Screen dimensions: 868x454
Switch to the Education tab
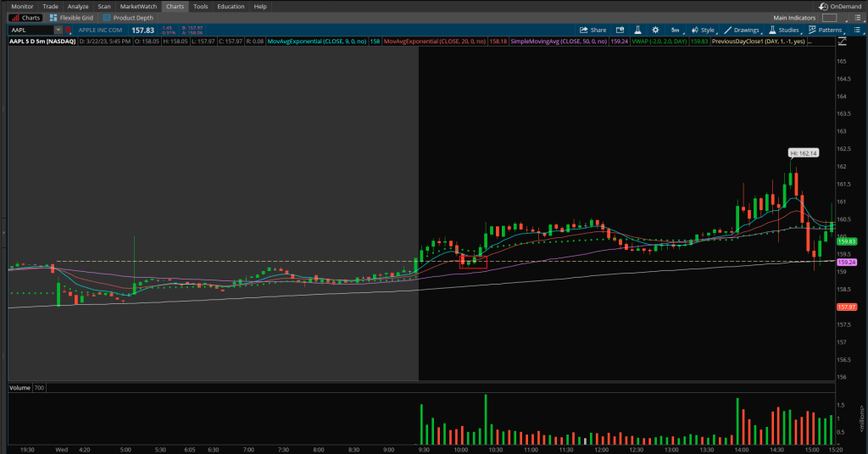click(231, 7)
